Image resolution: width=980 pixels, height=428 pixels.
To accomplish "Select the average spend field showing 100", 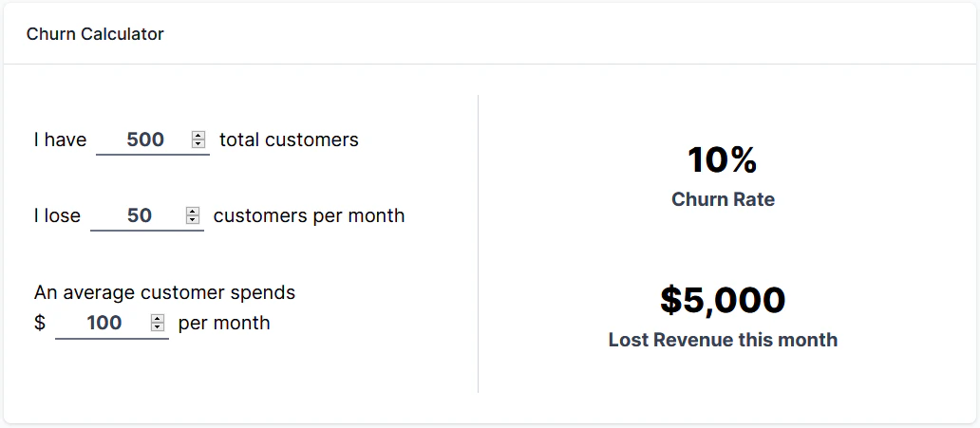I will coord(104,323).
